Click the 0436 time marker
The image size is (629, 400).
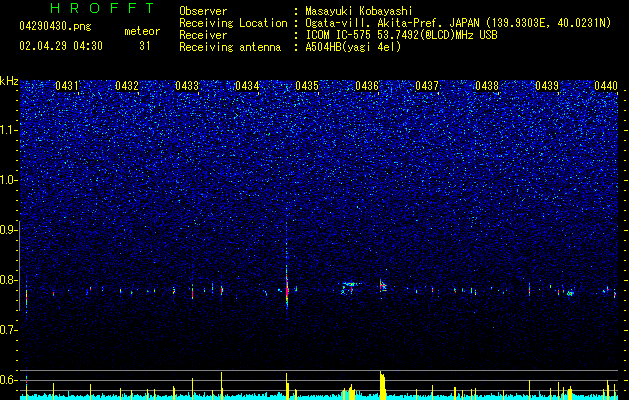point(367,86)
